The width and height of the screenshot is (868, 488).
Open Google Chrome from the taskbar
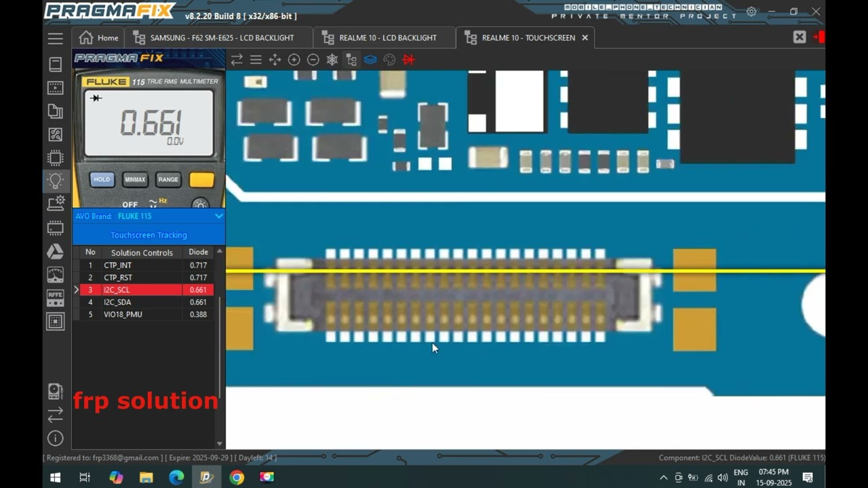click(237, 477)
